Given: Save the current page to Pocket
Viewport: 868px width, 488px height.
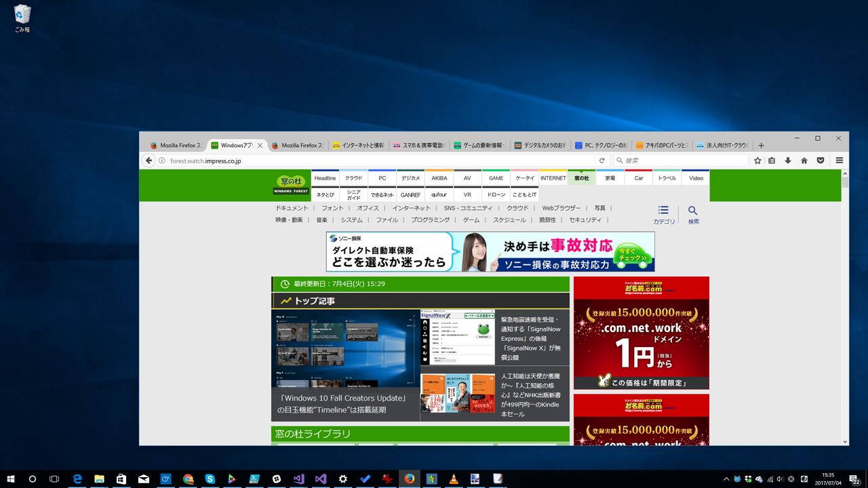Looking at the screenshot, I should [x=821, y=161].
